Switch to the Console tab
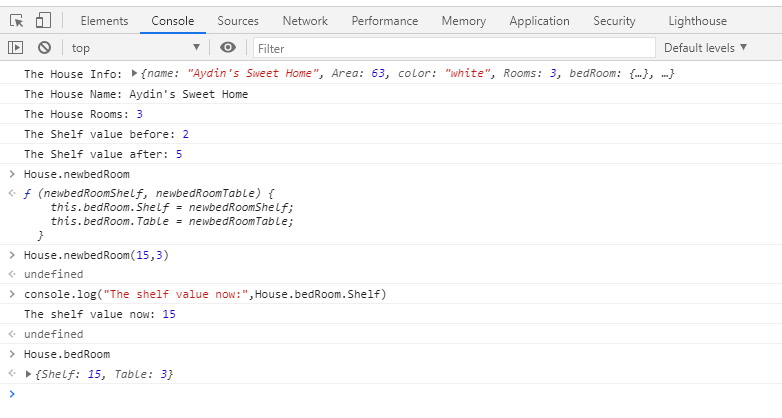This screenshot has height=418, width=782. coord(173,20)
